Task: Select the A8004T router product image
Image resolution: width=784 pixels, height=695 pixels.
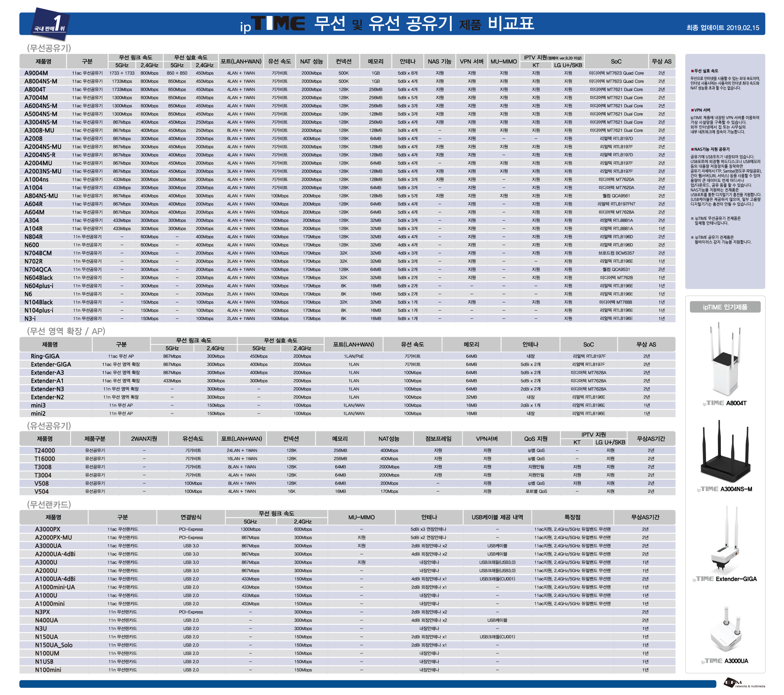Action: click(x=725, y=359)
